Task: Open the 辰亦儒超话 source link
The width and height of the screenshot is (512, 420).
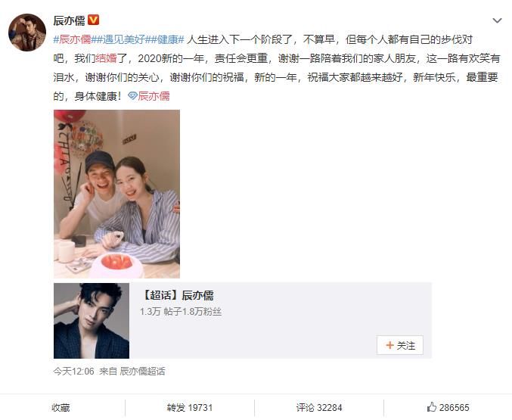Action: [142, 372]
